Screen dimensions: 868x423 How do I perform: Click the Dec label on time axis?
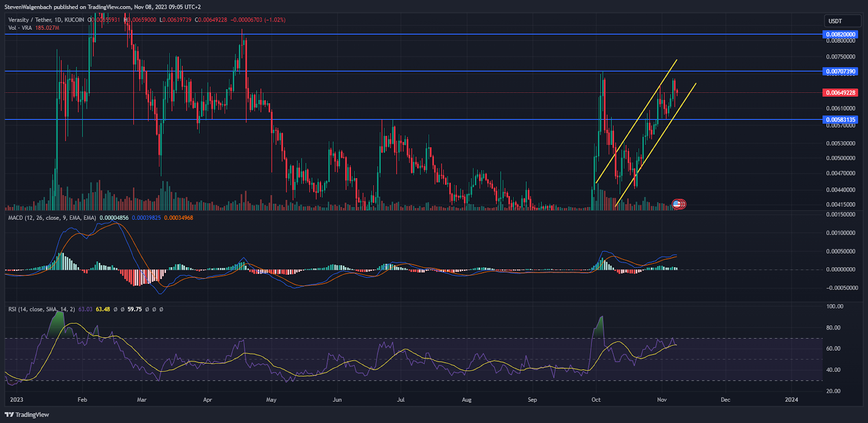coord(725,400)
